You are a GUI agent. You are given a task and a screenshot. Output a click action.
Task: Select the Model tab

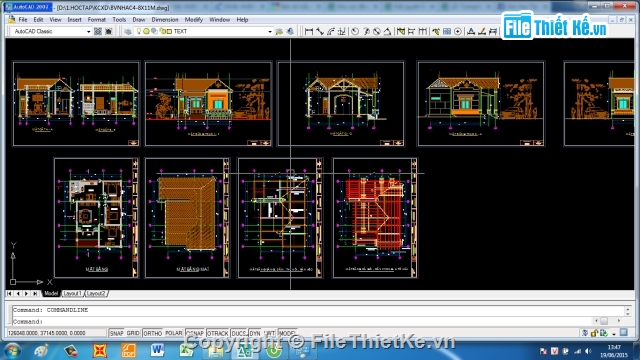(51, 293)
